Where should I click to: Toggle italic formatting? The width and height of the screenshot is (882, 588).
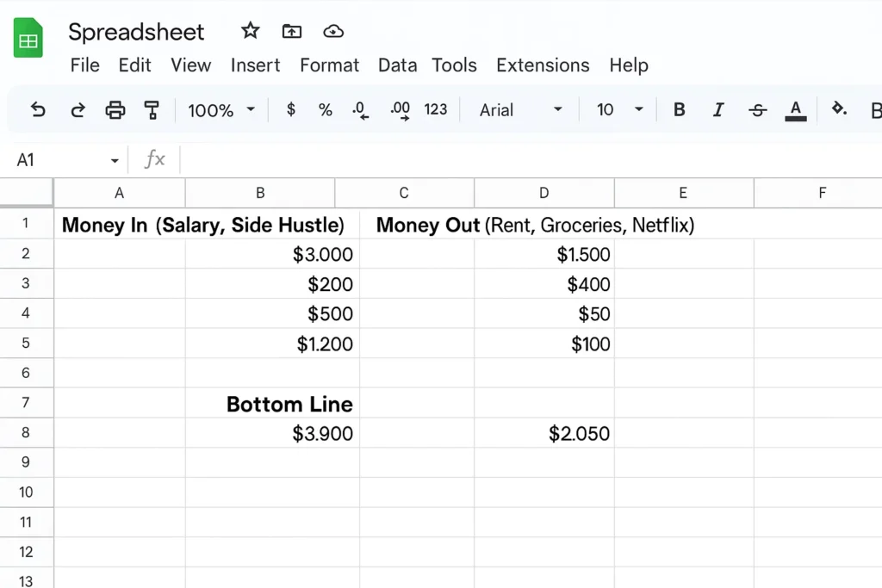click(x=717, y=109)
